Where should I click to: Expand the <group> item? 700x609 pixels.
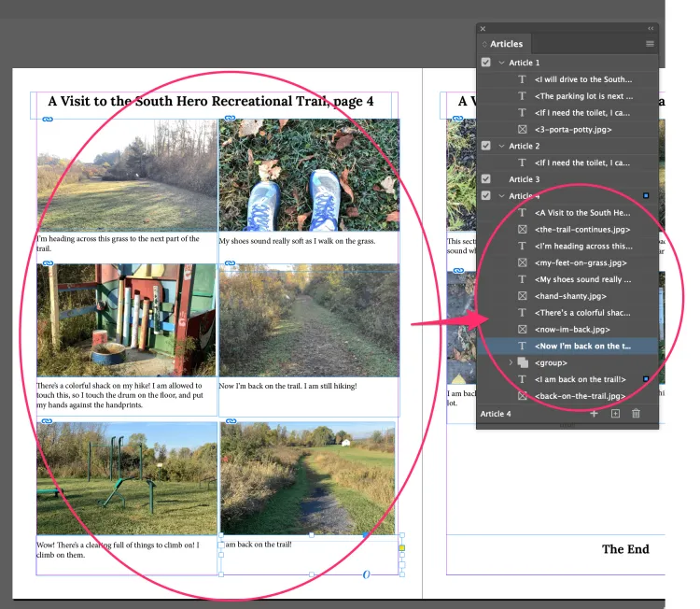510,362
